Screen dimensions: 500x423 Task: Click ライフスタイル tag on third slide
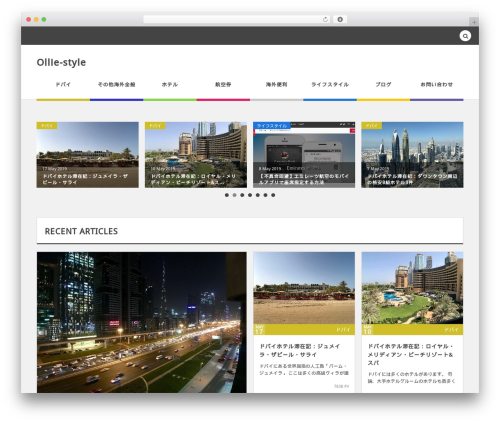click(272, 126)
